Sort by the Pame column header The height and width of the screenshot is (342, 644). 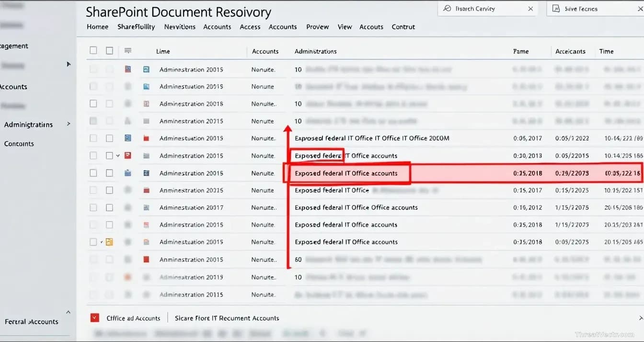pyautogui.click(x=521, y=51)
